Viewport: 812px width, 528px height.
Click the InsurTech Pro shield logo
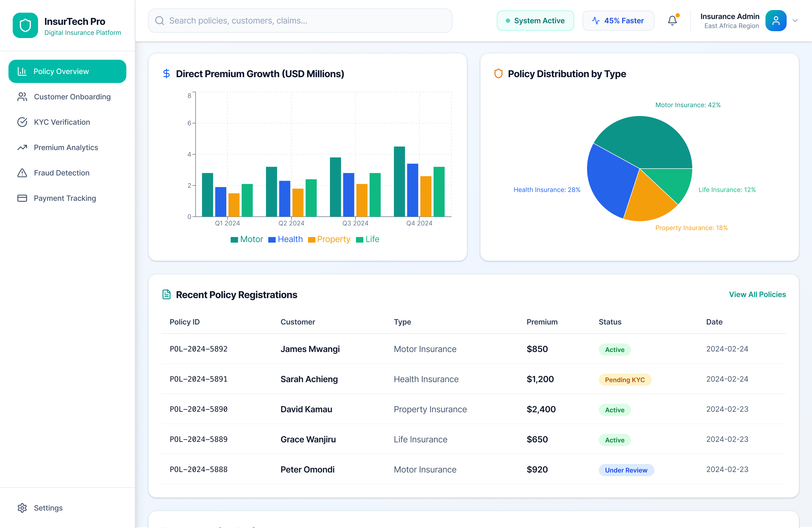[25, 25]
